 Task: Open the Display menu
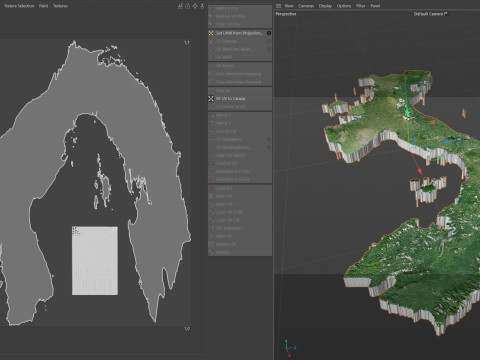pyautogui.click(x=325, y=6)
